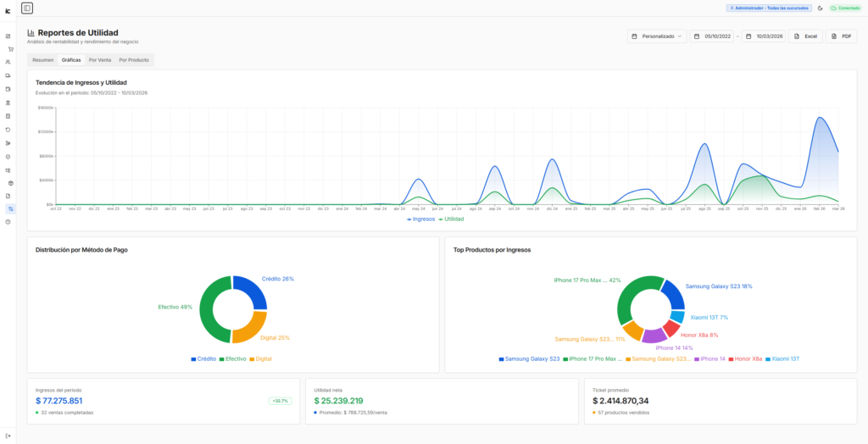
Task: Toggle Ingresos series in line chart legend
Action: tap(422, 219)
